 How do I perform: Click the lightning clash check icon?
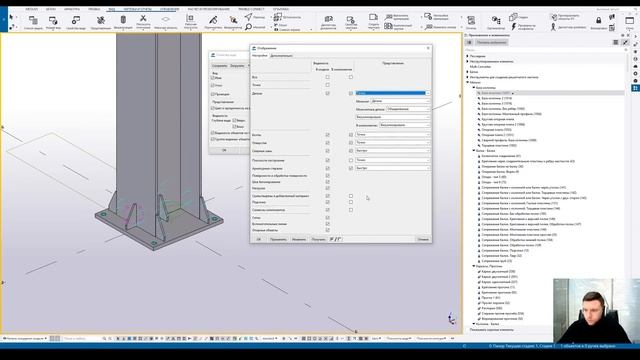coord(513,27)
